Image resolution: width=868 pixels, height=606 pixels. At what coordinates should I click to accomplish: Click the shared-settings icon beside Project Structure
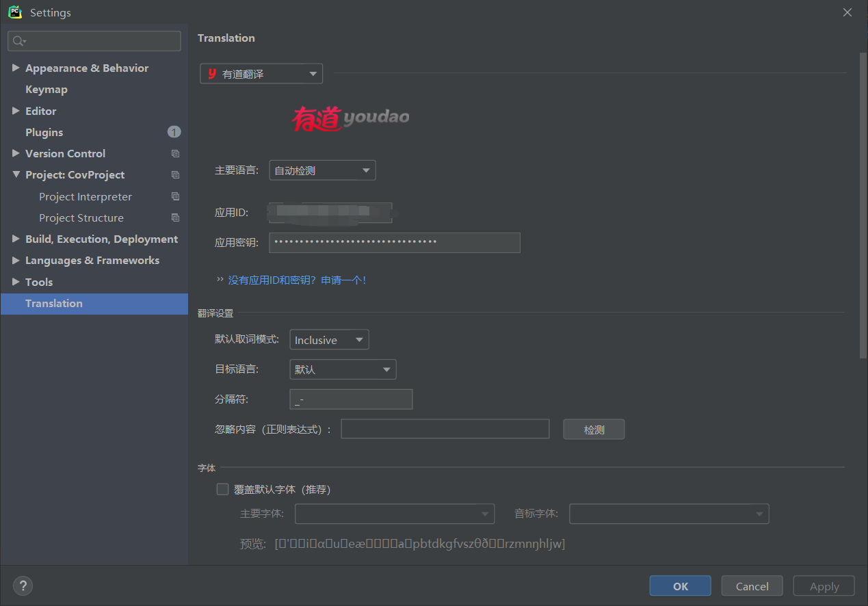coord(176,218)
